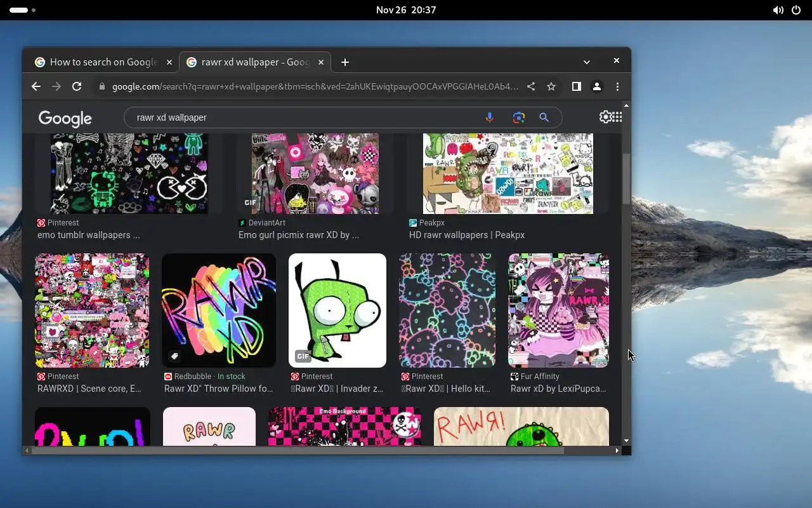
Task: Click the browser forward arrow
Action: [x=56, y=86]
